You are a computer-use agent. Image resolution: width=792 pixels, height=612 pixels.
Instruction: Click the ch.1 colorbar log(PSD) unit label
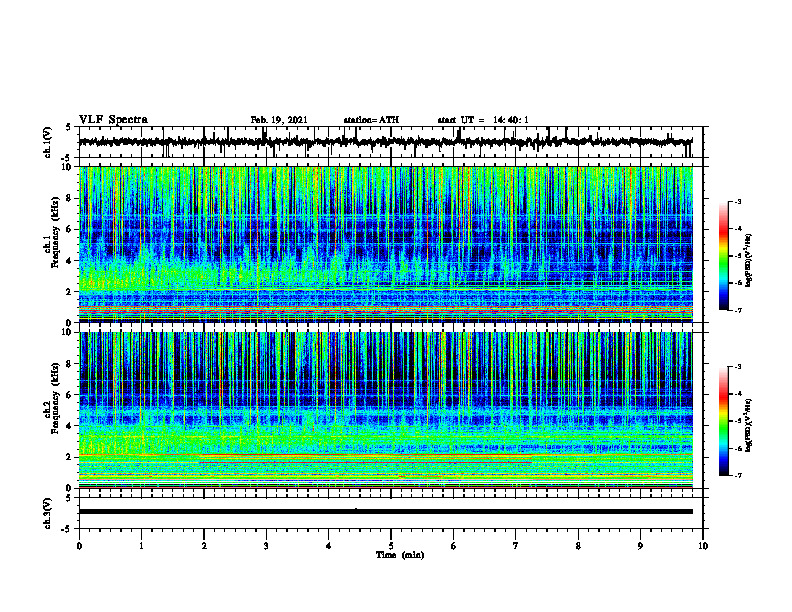click(x=749, y=261)
